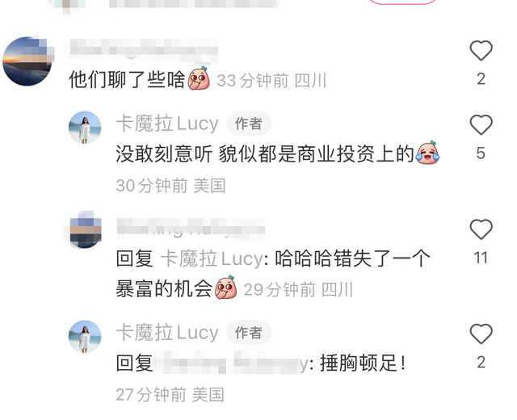Tap the comment text 他们聊了些啥 to reply
Screen dimensions: 517x420
pos(127,80)
